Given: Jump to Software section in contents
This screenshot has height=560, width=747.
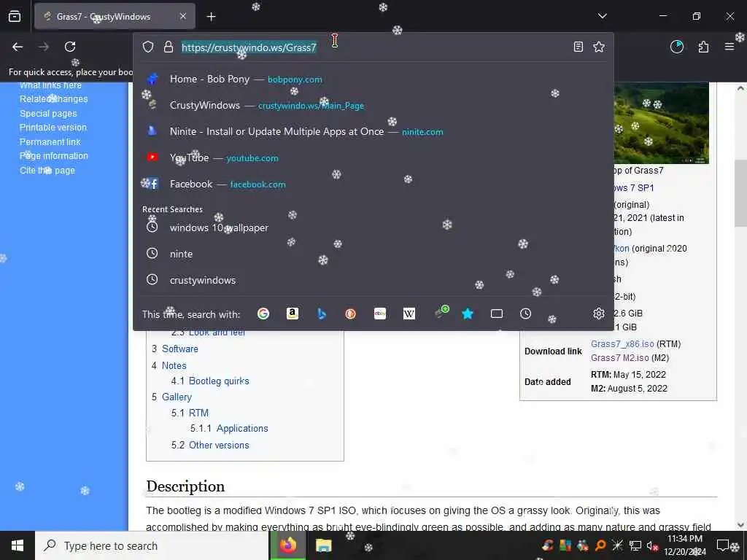Looking at the screenshot, I should pos(179,349).
